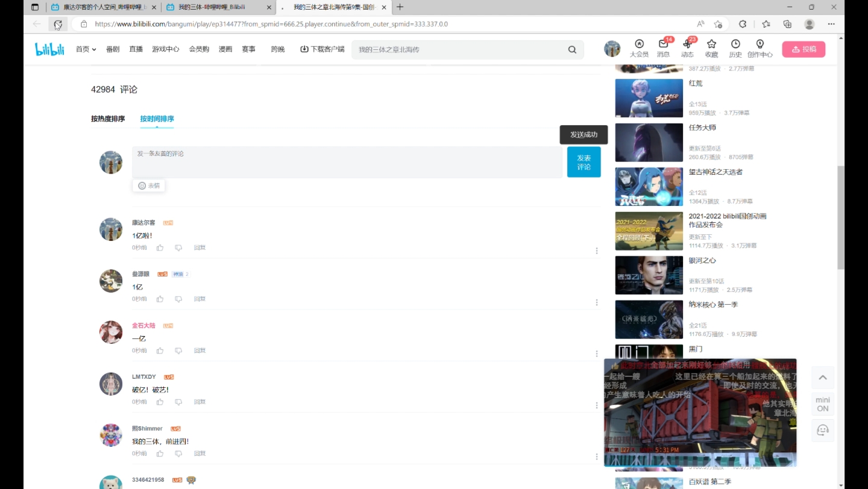
Task: Add page to browser favorites star
Action: (x=718, y=24)
